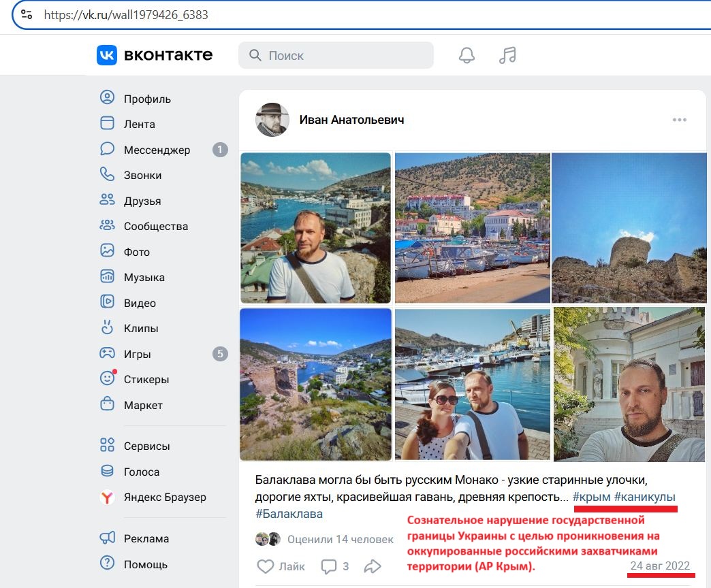Screen dimensions: 711x588
Task: Open selfie photo by white mansion
Action: pyautogui.click(x=629, y=385)
